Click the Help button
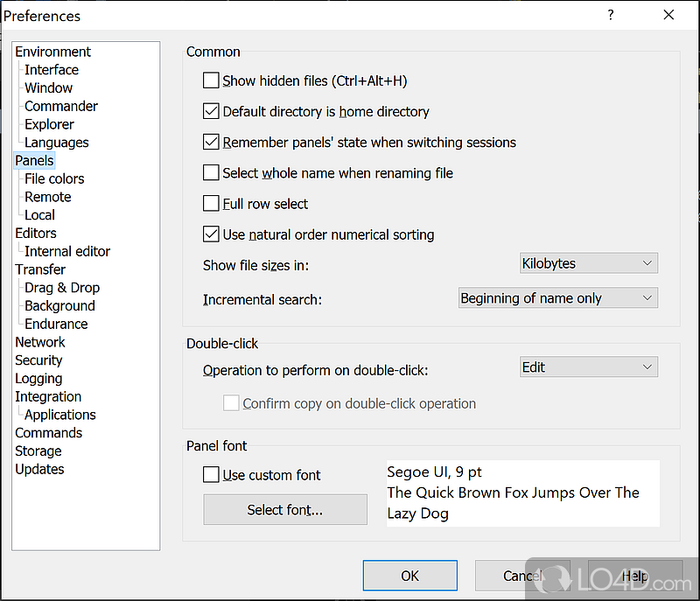The image size is (700, 601). click(634, 576)
